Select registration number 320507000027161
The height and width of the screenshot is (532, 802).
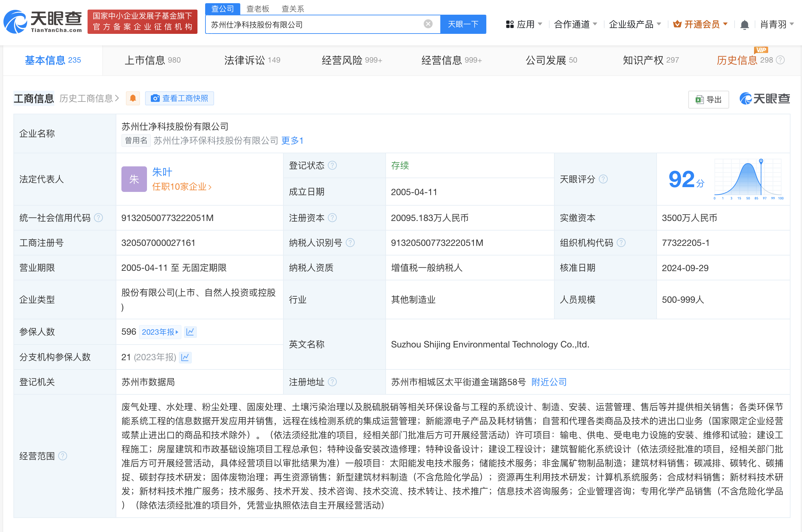[x=158, y=243]
